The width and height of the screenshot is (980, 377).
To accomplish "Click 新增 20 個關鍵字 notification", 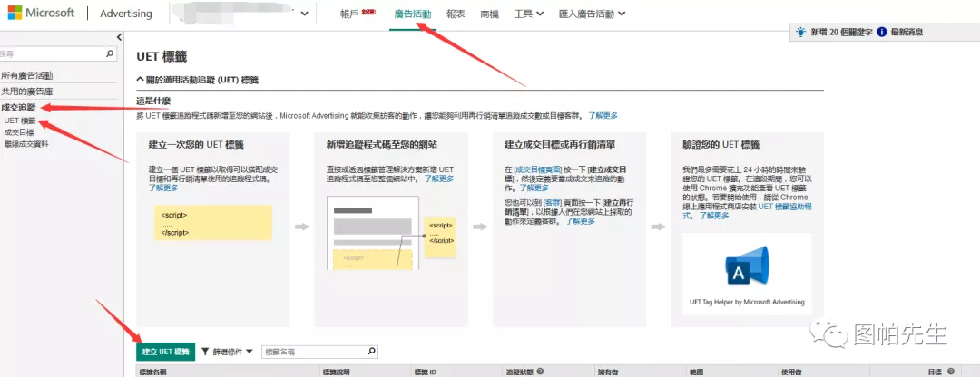I will (840, 32).
